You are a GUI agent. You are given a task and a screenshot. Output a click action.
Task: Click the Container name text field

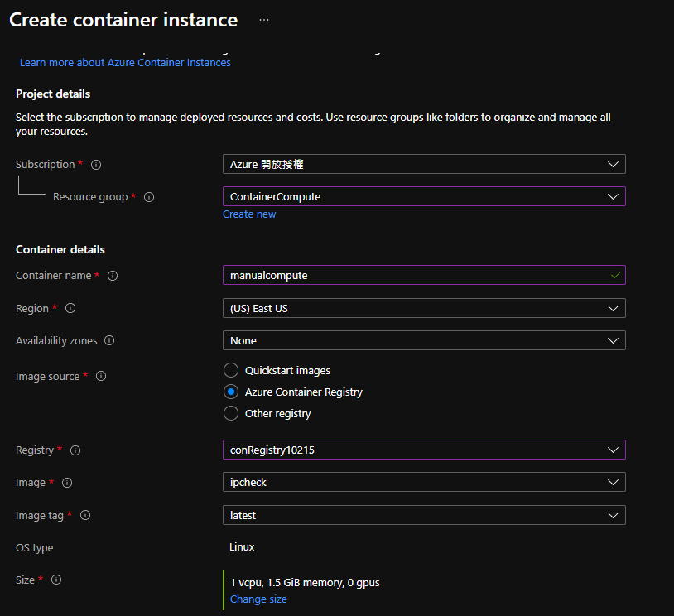click(x=414, y=275)
